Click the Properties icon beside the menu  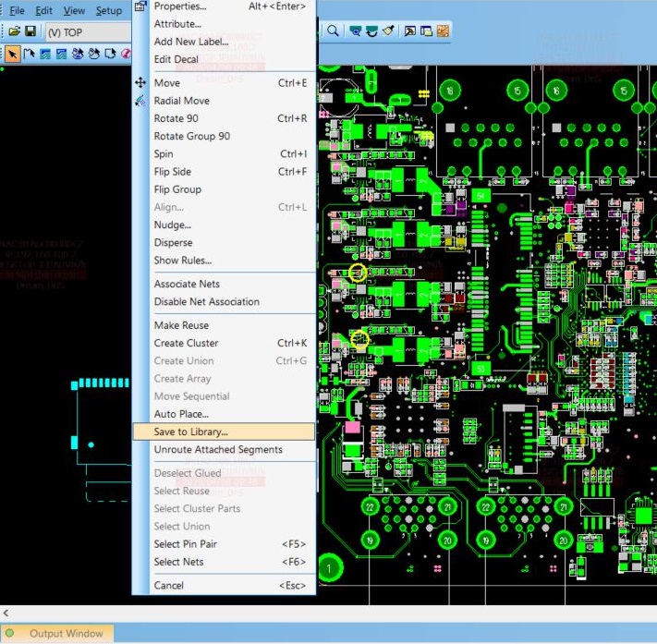[x=140, y=6]
